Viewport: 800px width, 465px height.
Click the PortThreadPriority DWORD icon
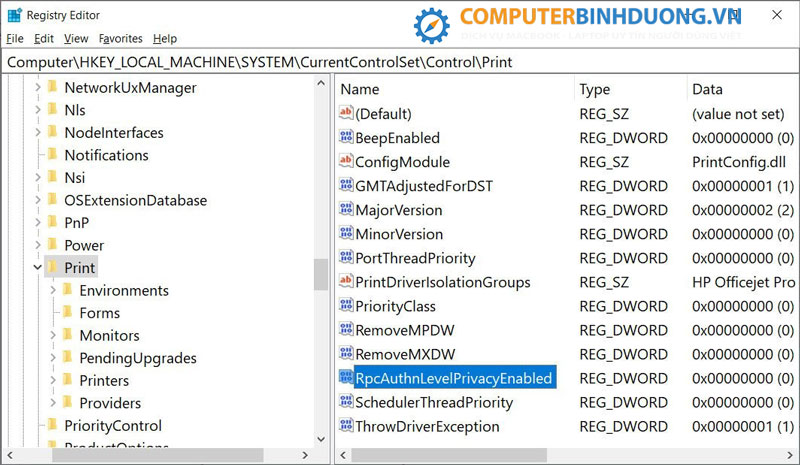click(x=346, y=257)
